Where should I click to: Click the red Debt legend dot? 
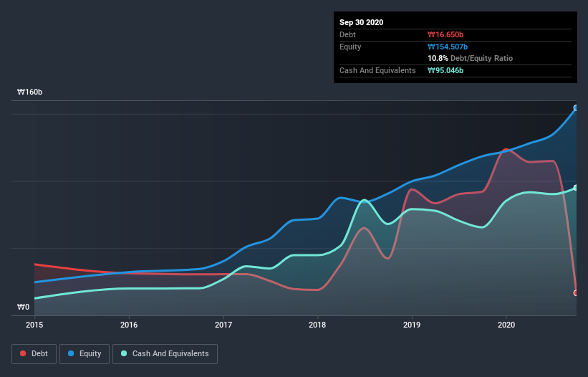23,353
